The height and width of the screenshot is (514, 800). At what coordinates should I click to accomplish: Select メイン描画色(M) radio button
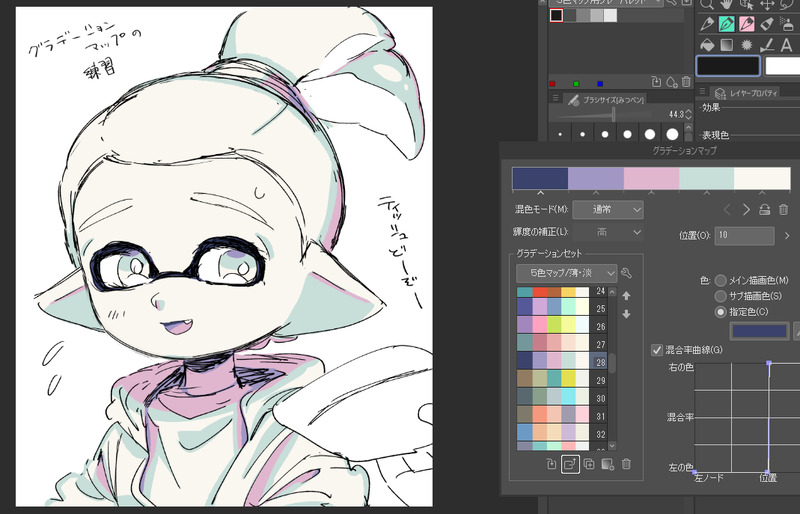720,280
